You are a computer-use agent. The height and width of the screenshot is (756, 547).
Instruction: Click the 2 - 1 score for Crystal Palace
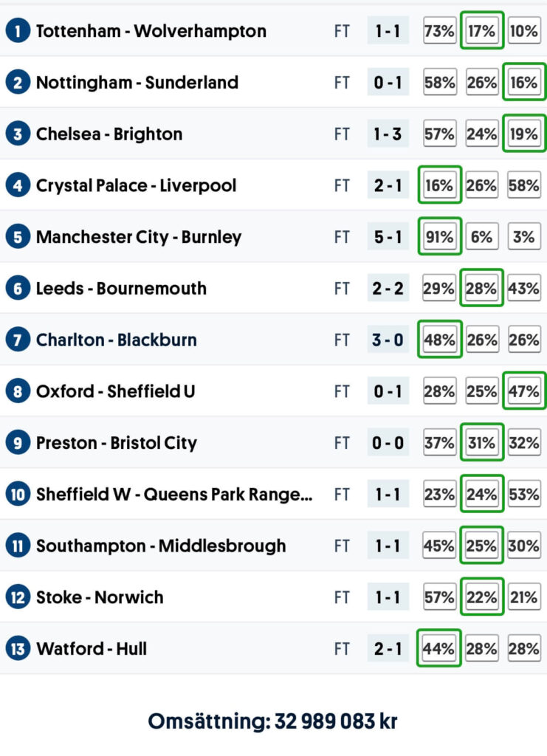[388, 185]
